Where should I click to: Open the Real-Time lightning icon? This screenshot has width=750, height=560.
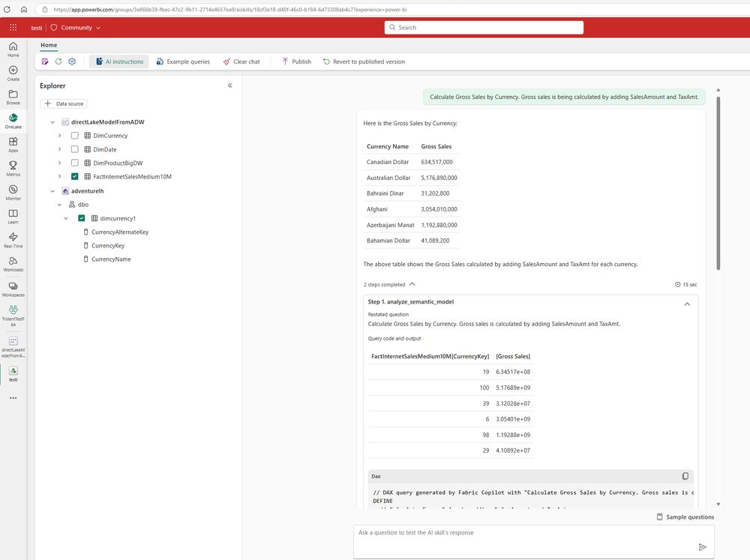[x=13, y=240]
